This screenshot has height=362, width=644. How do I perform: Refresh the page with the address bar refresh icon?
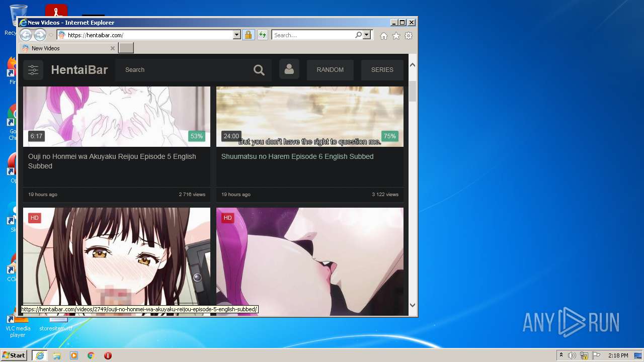coord(262,35)
